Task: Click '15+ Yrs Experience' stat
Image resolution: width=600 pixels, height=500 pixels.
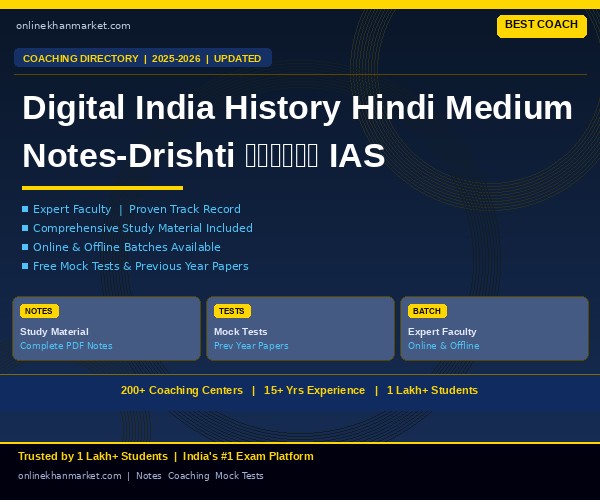Action: tap(314, 391)
